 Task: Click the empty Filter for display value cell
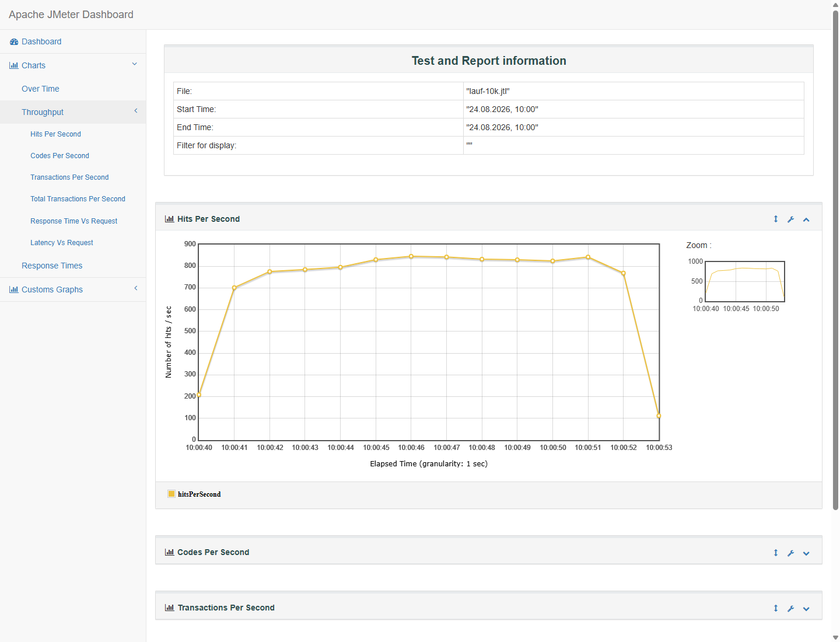(633, 145)
